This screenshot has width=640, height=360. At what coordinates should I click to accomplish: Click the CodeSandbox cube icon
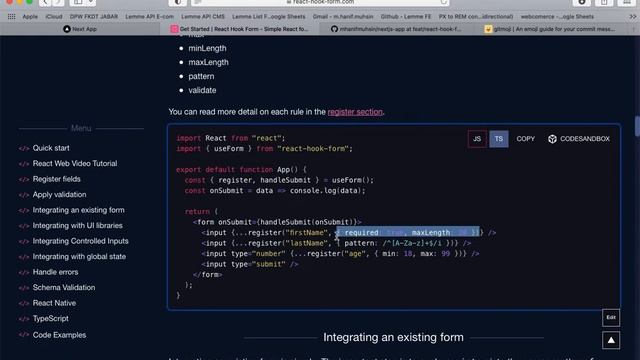552,139
